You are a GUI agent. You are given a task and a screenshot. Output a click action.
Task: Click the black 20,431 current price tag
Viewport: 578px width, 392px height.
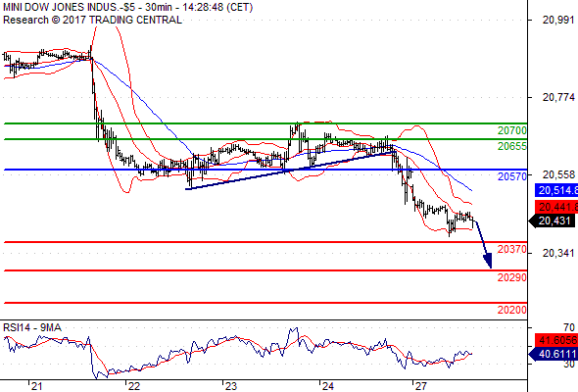(x=552, y=221)
